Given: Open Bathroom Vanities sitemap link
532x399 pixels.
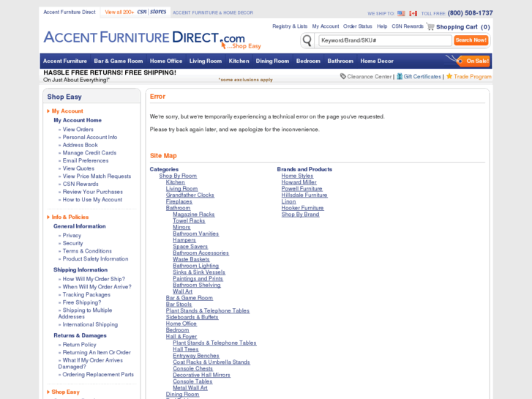Looking at the screenshot, I should (x=196, y=234).
